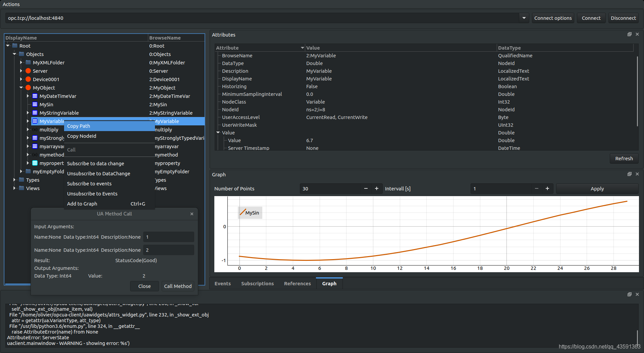Click the Refresh attributes button
The image size is (644, 353).
pyautogui.click(x=624, y=159)
